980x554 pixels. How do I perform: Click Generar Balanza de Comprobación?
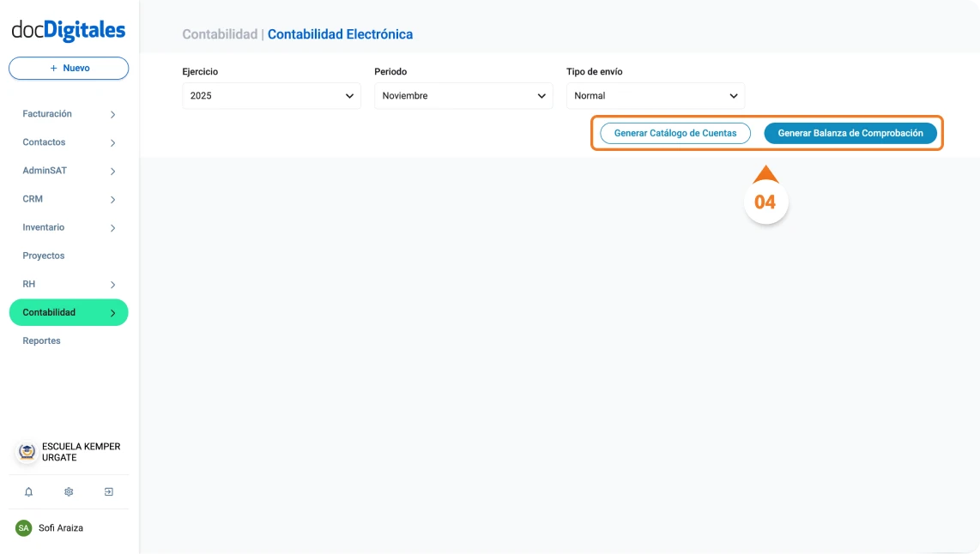click(850, 133)
